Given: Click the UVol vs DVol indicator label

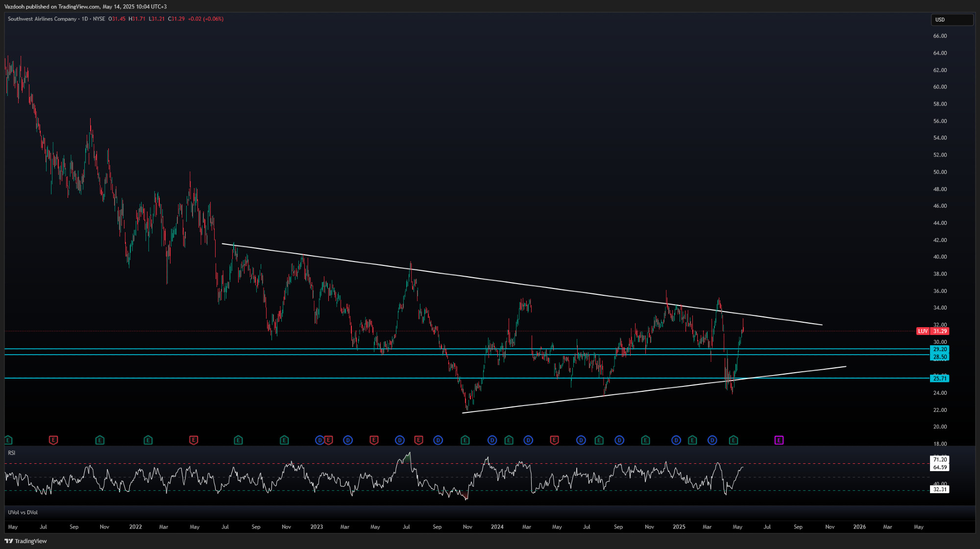Looking at the screenshot, I should [23, 512].
